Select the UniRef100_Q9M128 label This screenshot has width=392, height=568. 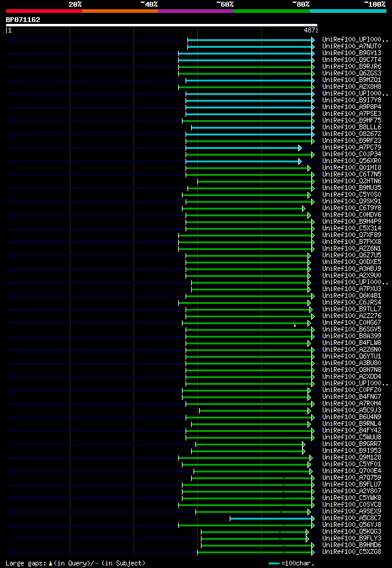(352, 458)
